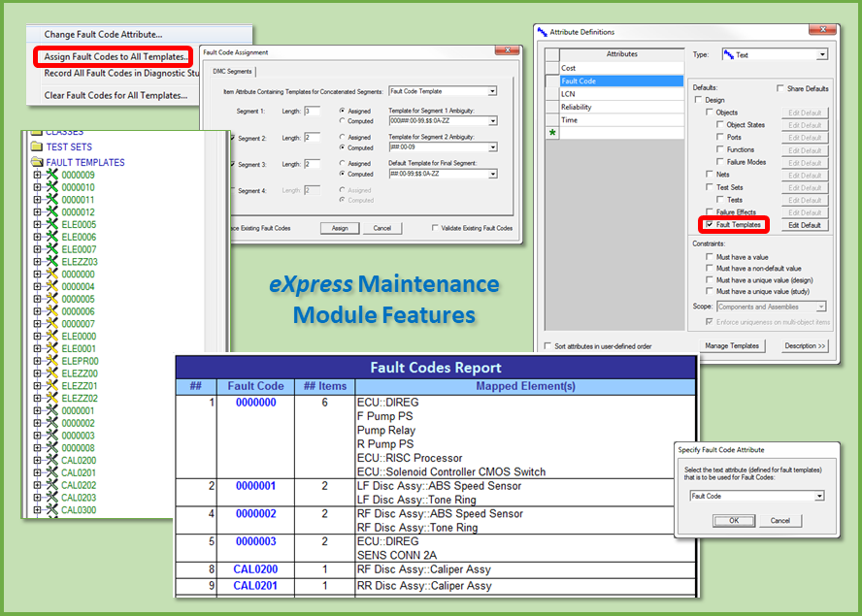Open the Fault Code Template dropdown
Image resolution: width=862 pixels, height=616 pixels.
[x=492, y=91]
